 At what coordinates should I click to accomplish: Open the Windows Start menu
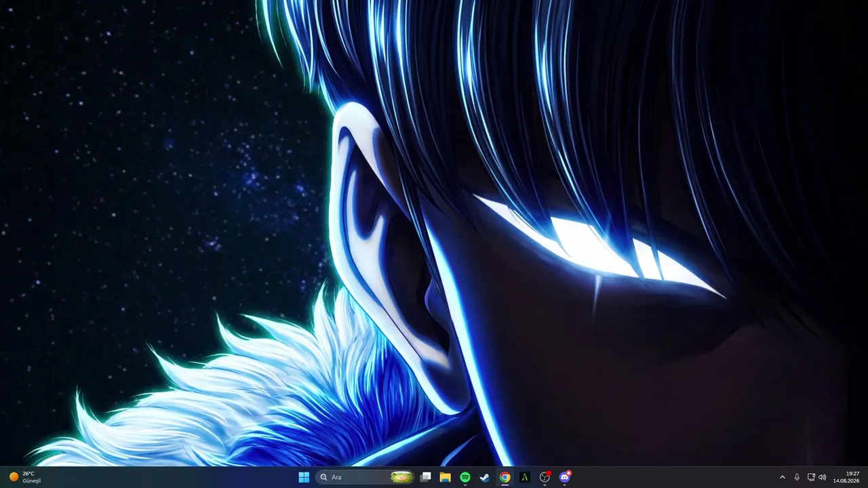click(304, 477)
